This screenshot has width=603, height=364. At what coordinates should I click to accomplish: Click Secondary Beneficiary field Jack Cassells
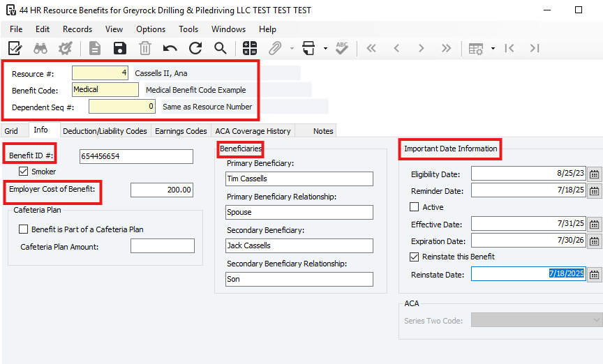click(299, 245)
